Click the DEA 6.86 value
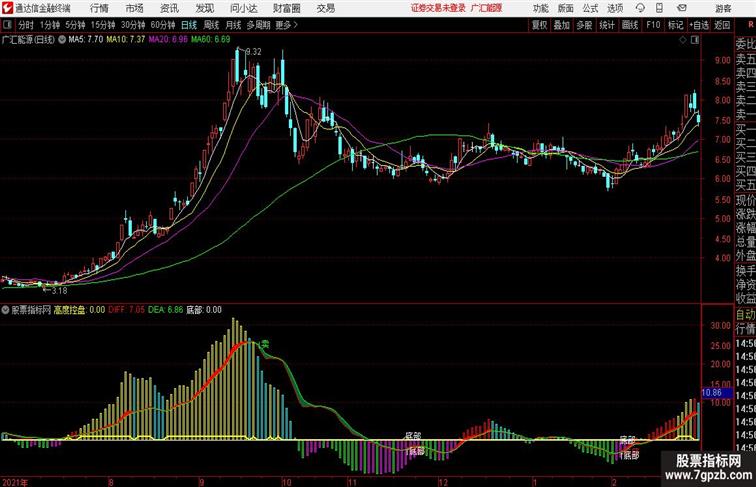 click(166, 310)
